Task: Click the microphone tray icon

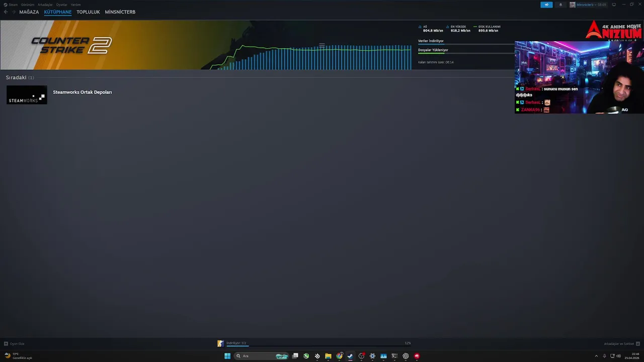Action: (x=604, y=356)
